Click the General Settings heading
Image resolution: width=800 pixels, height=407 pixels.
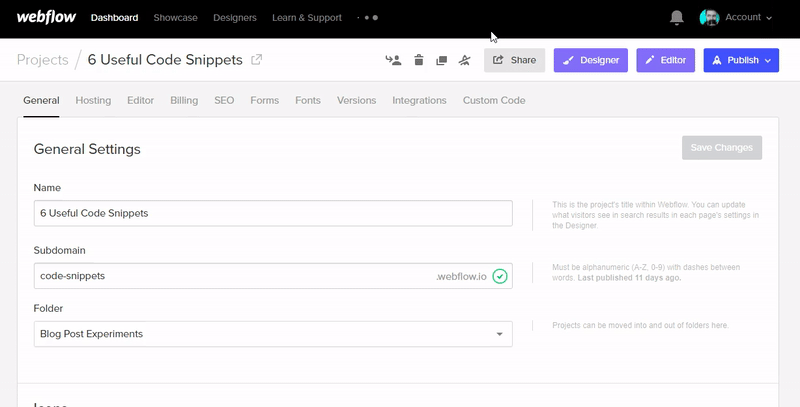(87, 149)
